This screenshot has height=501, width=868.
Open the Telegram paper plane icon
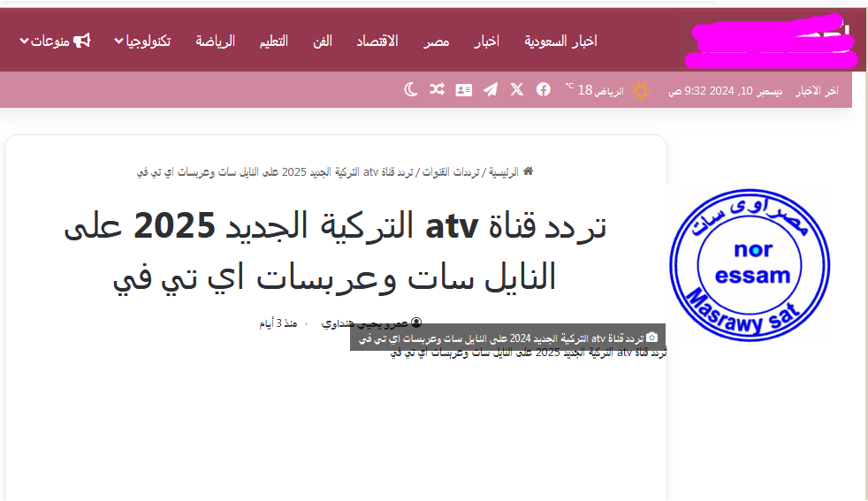point(491,89)
